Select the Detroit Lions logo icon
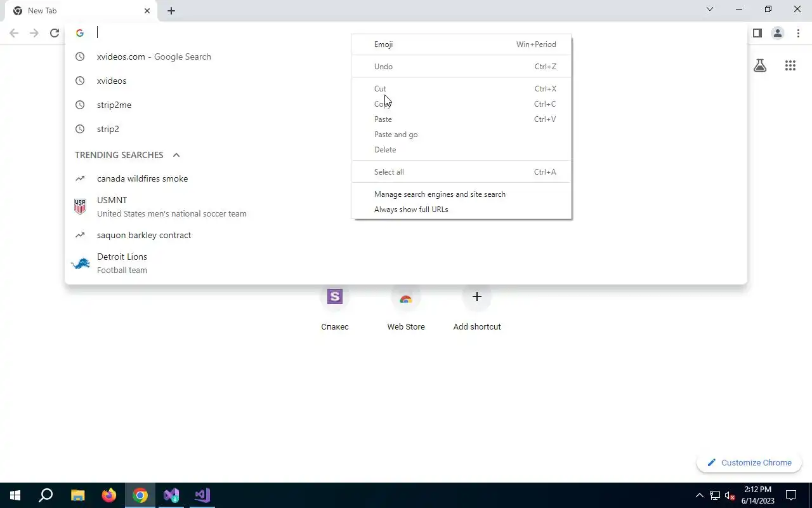The image size is (812, 508). tap(81, 263)
